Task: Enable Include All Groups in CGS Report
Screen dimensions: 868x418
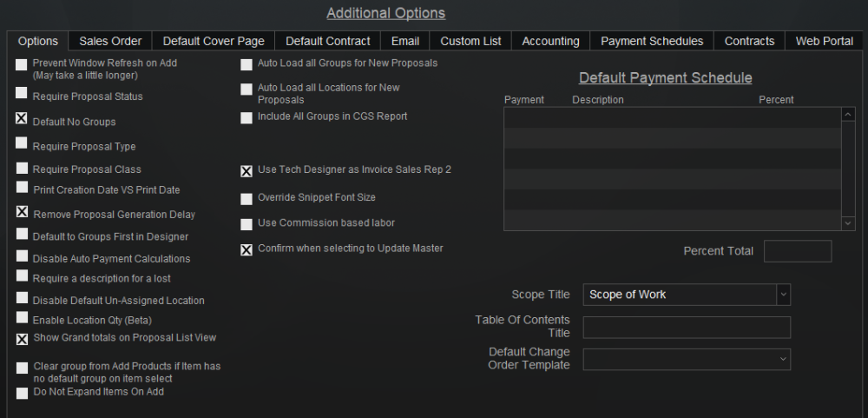Action: [x=247, y=118]
